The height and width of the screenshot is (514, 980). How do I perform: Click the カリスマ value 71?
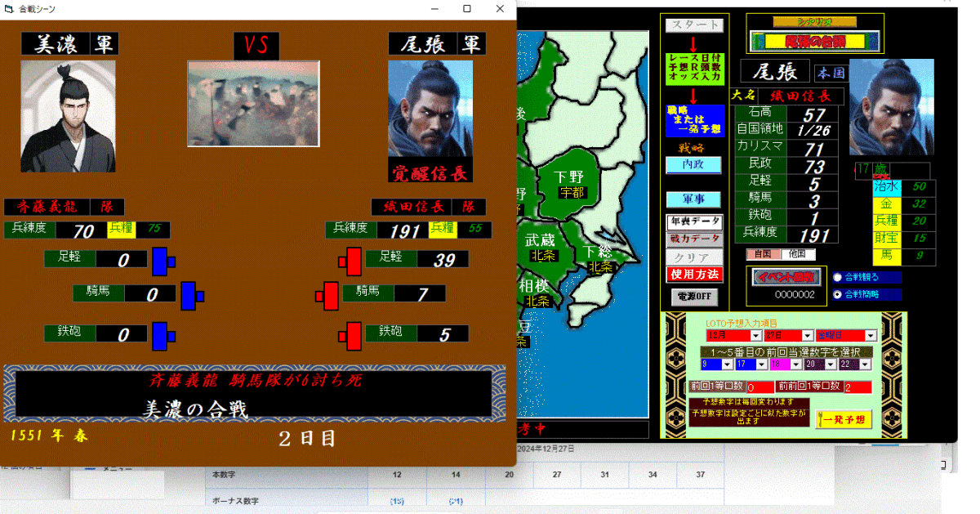[813, 150]
